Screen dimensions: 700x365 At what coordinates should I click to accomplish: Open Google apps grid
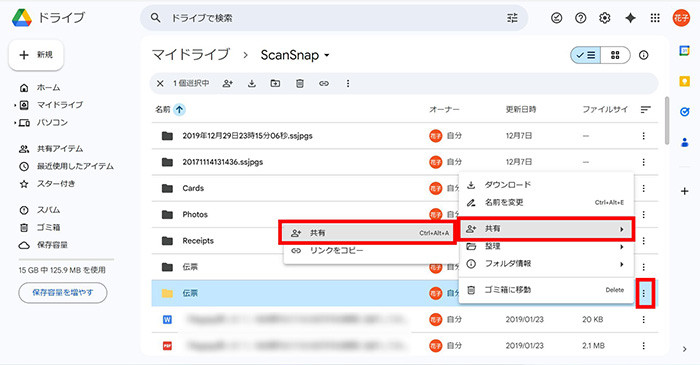(x=655, y=18)
